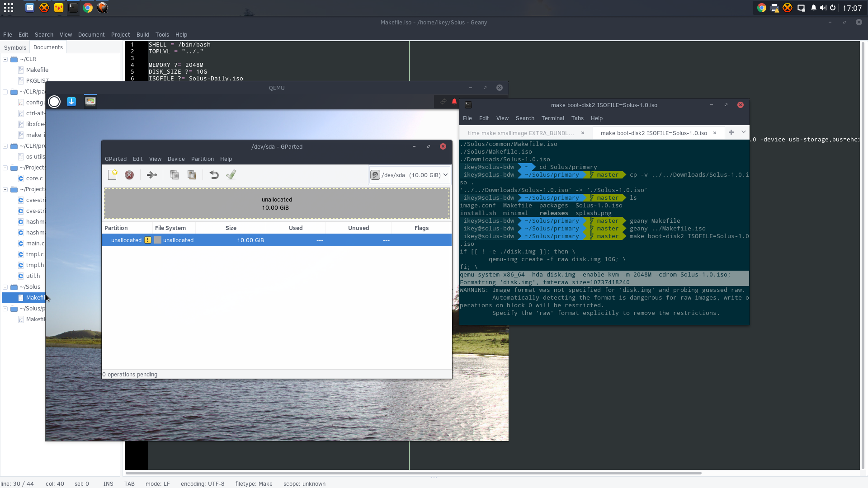Viewport: 868px width, 488px height.
Task: Click the Resize/Move arrow icon in GParted
Action: (x=152, y=175)
